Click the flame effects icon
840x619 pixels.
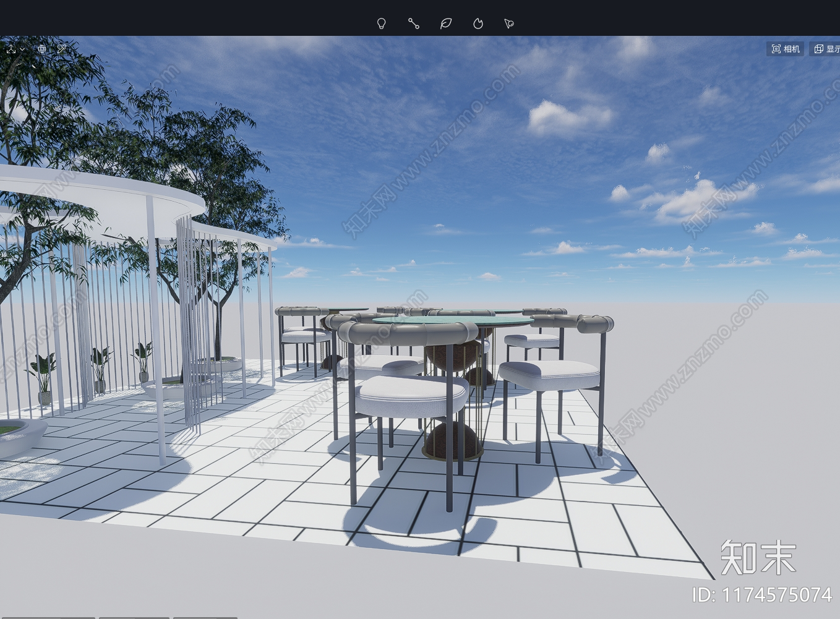point(478,23)
